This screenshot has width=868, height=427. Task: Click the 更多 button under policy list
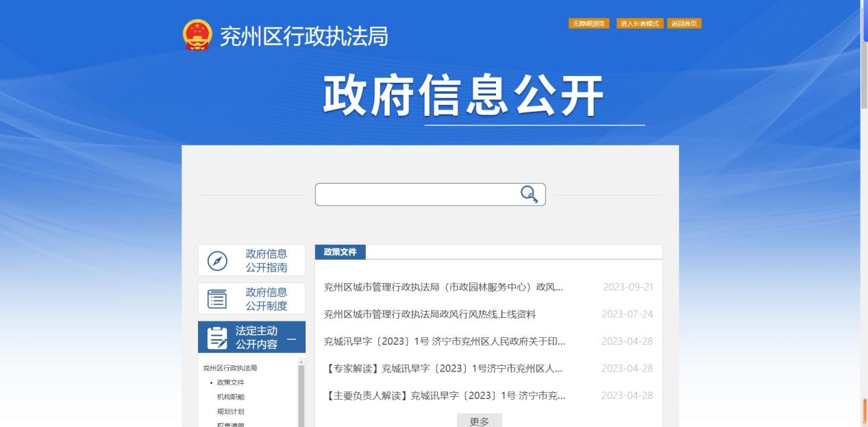point(480,421)
